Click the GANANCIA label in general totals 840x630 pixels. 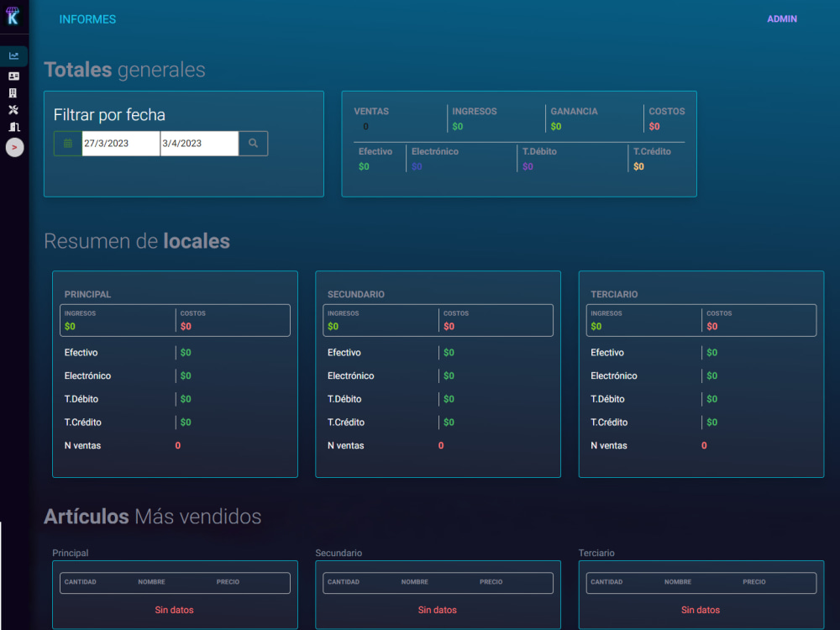coord(574,112)
